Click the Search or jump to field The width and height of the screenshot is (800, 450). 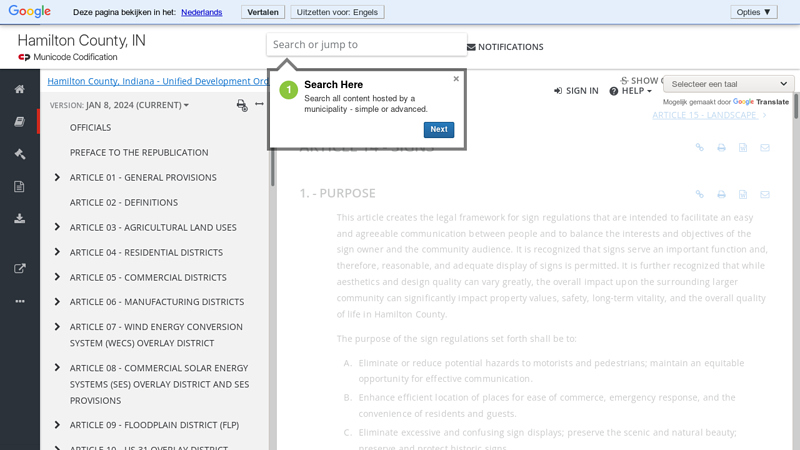click(x=366, y=44)
